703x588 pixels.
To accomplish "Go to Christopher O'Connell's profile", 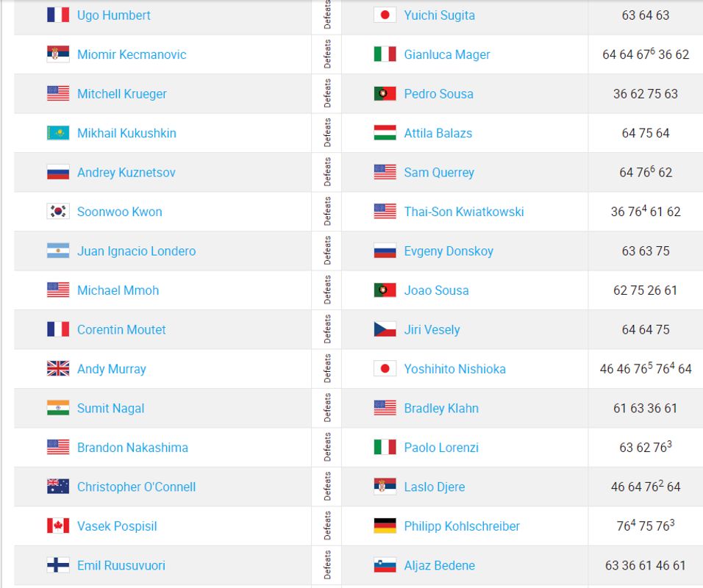I will (x=136, y=487).
